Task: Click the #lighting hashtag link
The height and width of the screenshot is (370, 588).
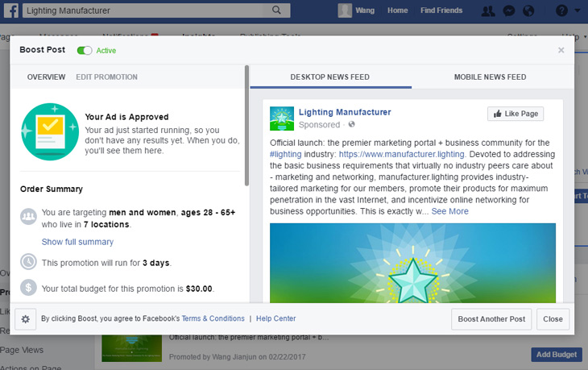Action: click(286, 154)
